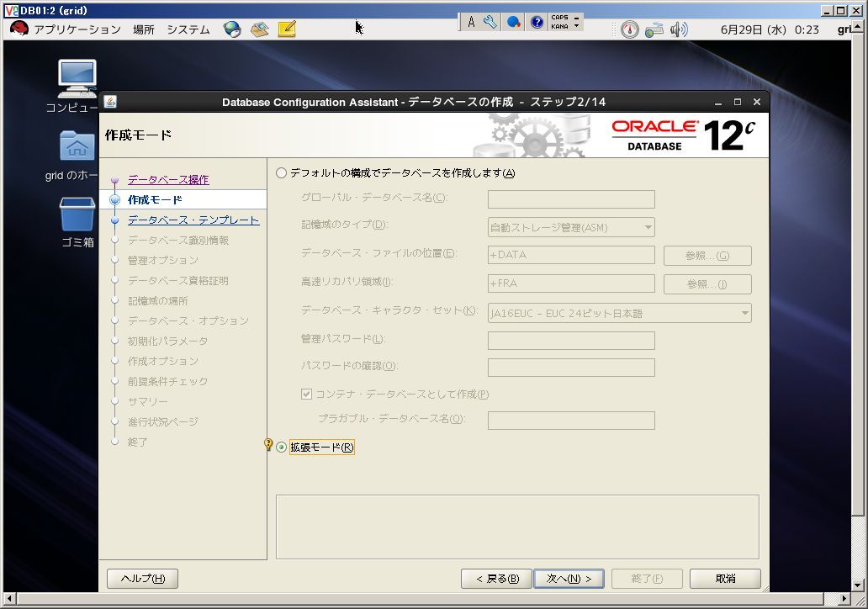The width and height of the screenshot is (868, 609).
Task: Select the 作成モード step in the sidebar
Action: coord(155,200)
